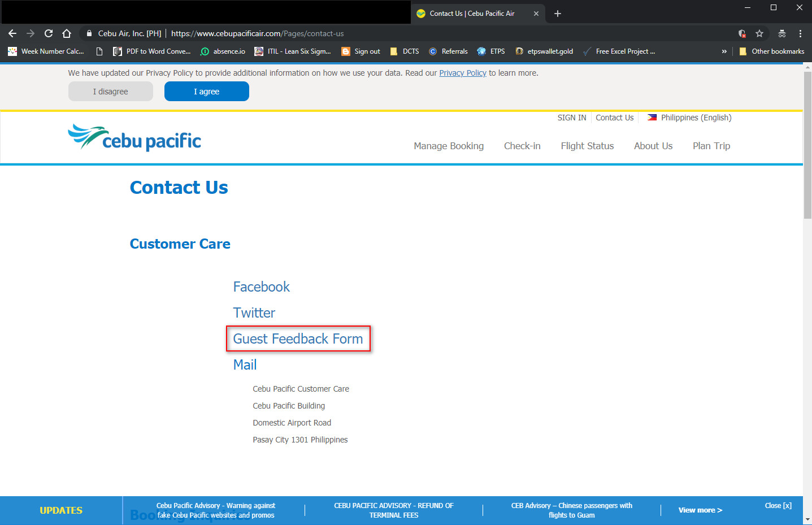Click the Mail link

click(x=245, y=365)
